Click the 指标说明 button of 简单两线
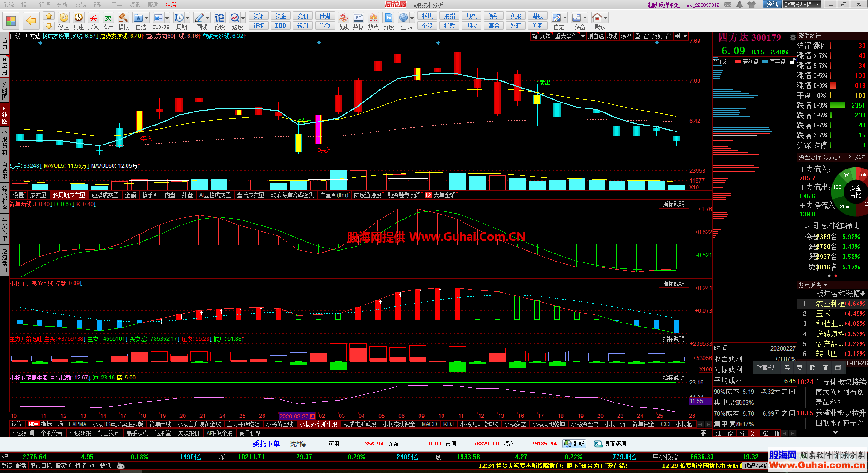 (x=673, y=204)
